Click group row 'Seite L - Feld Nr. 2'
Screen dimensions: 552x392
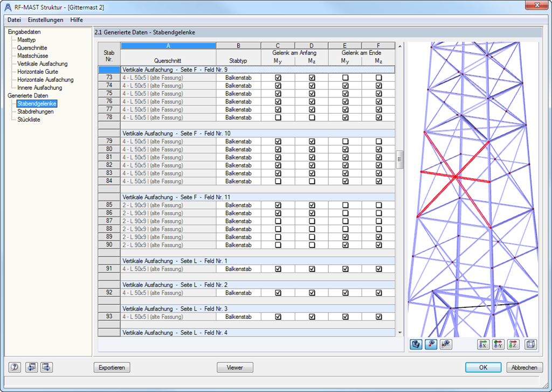(258, 285)
